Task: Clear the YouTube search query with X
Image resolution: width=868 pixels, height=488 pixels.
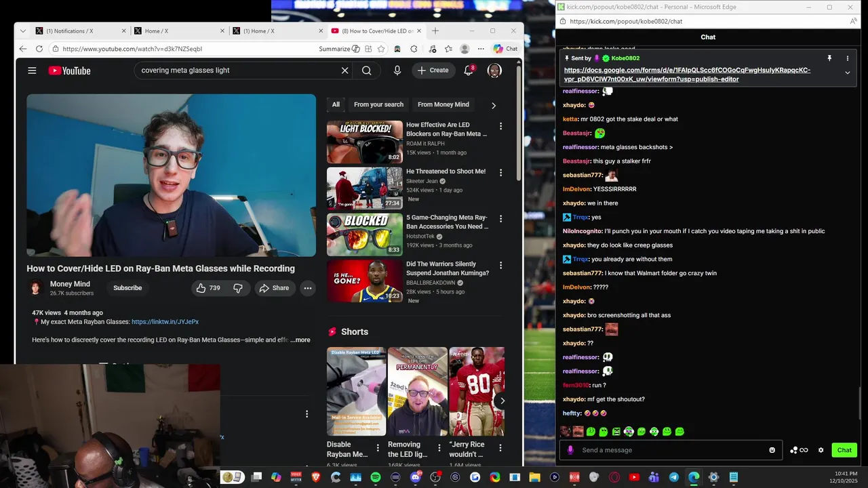Action: click(x=344, y=70)
